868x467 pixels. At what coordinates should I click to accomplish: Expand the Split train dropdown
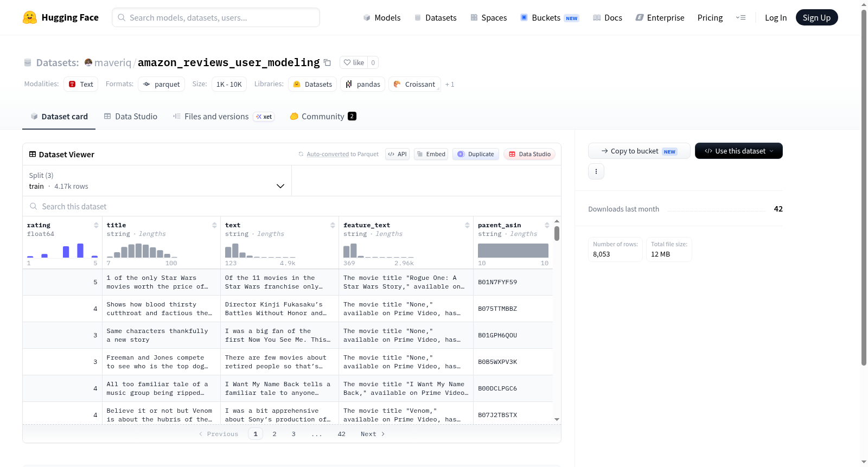pyautogui.click(x=157, y=181)
